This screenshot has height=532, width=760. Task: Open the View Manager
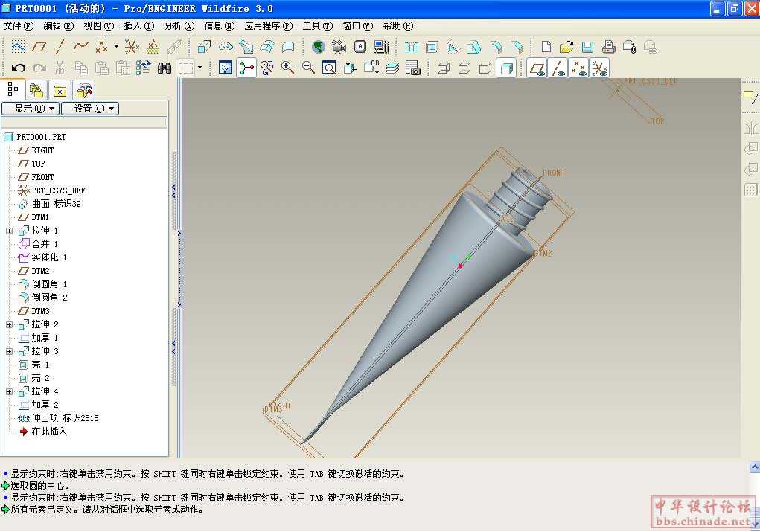click(x=413, y=68)
